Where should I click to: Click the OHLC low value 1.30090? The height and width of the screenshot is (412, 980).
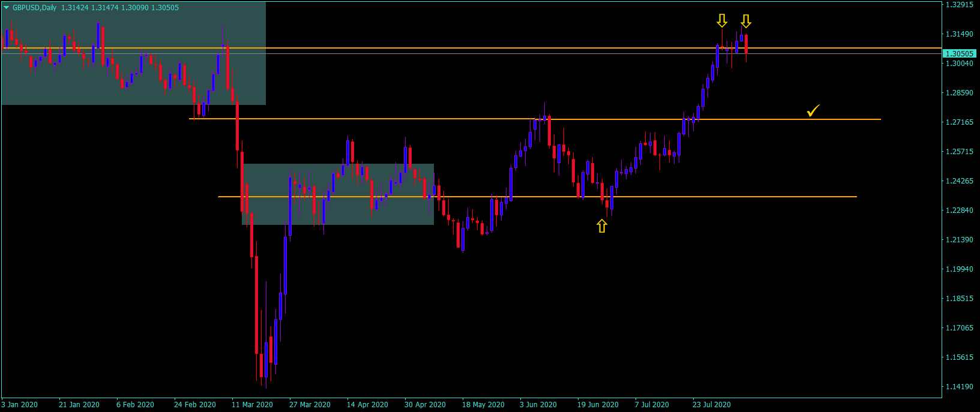pyautogui.click(x=134, y=8)
